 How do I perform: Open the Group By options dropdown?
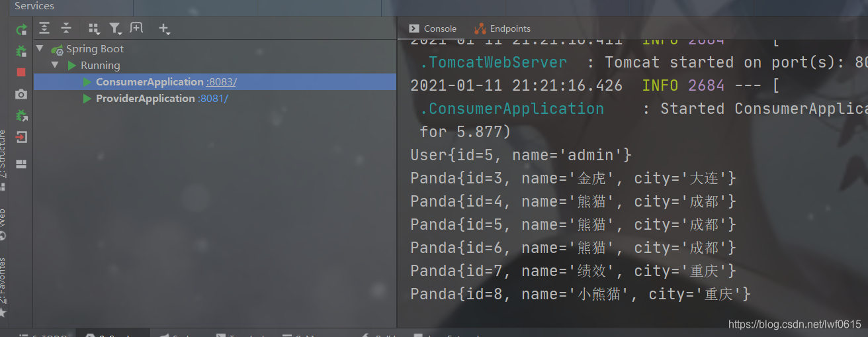94,28
